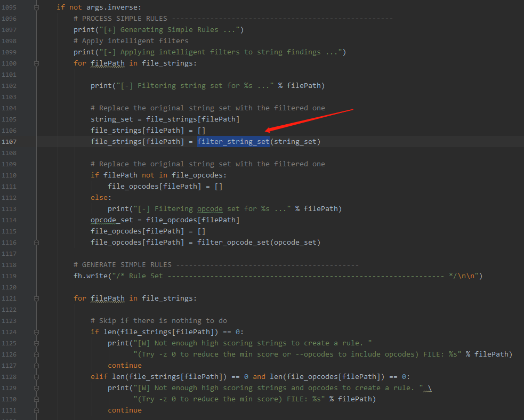Click the PROCESS SIMPLE RULES comment

pos(233,18)
